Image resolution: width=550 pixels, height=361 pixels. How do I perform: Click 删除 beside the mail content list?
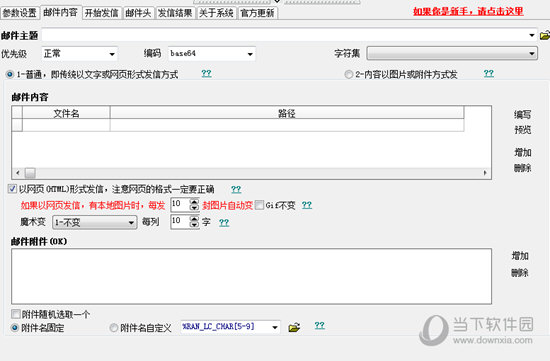click(522, 168)
